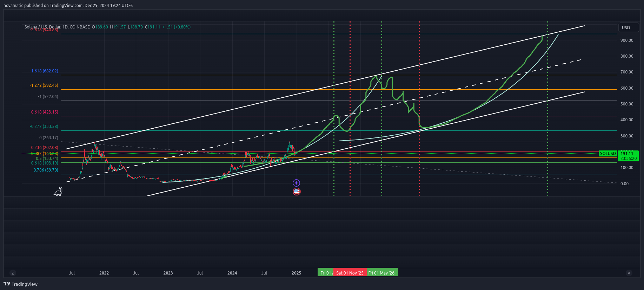The image size is (644, 290).
Task: Click the -0.272 (333.58) Fibonacci label
Action: 44,127
